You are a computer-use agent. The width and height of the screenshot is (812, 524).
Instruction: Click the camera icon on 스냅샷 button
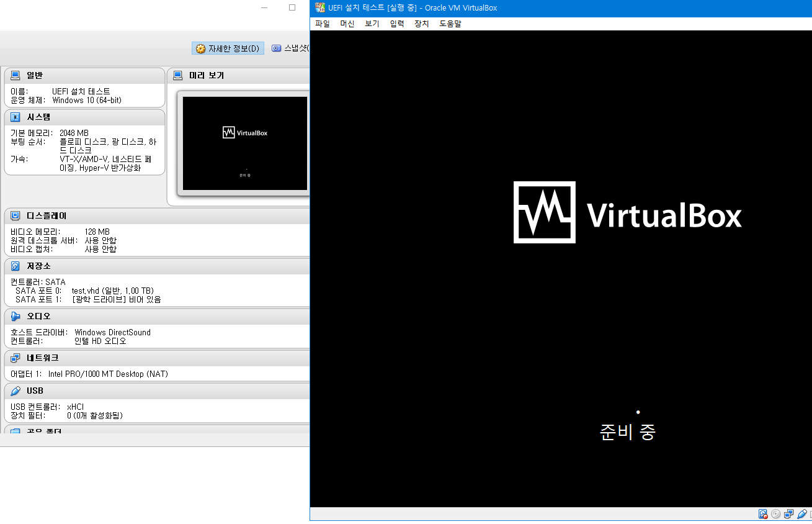tap(277, 48)
